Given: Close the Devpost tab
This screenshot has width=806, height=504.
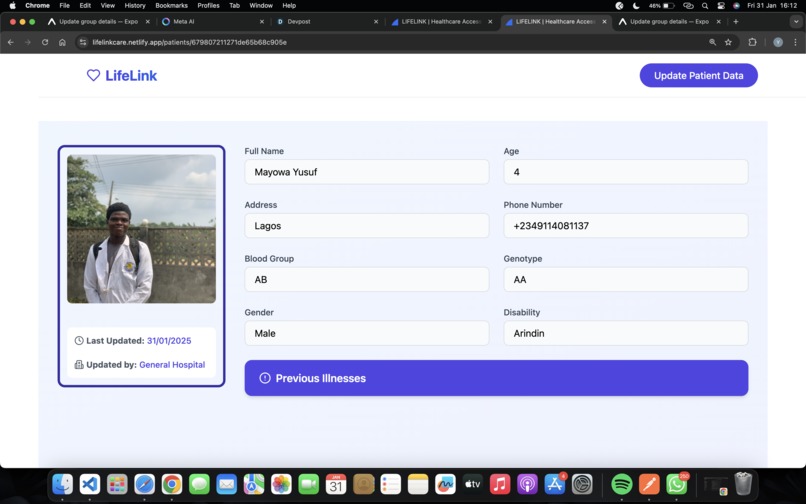Looking at the screenshot, I should click(x=376, y=22).
